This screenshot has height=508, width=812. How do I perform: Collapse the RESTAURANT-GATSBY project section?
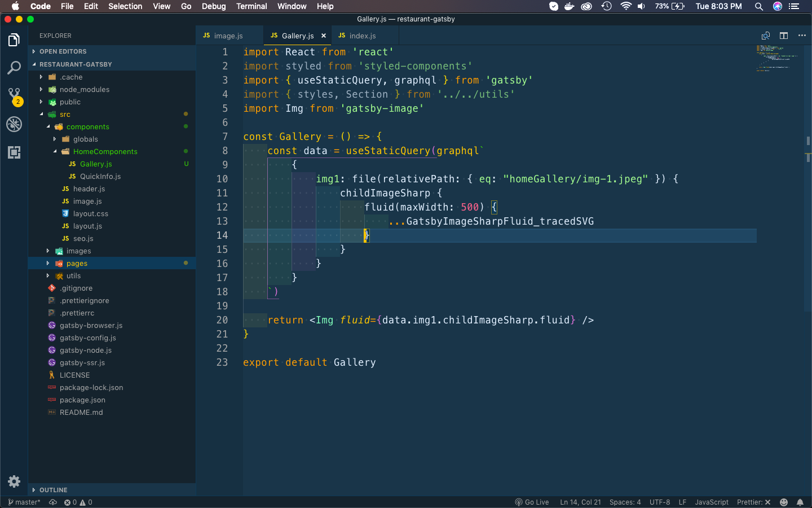click(112, 64)
